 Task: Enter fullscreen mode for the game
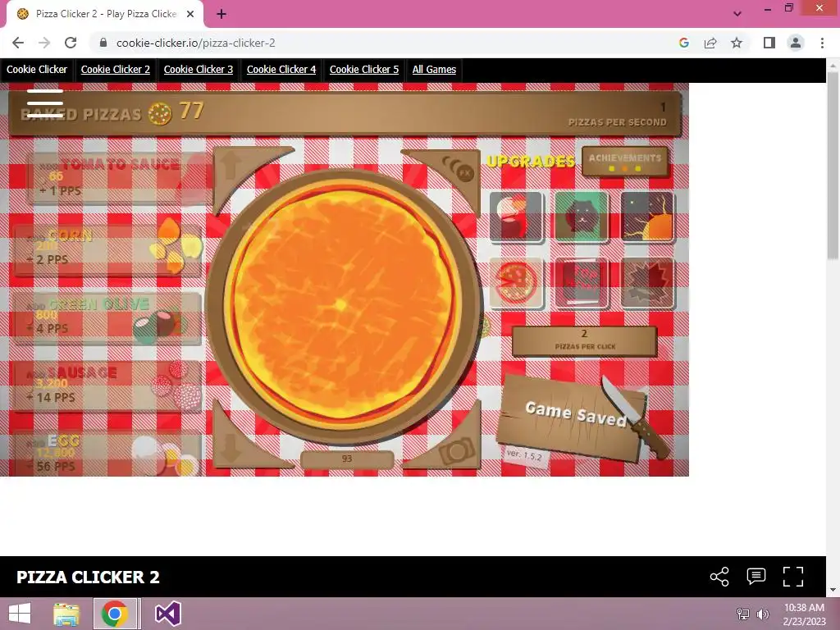tap(793, 577)
